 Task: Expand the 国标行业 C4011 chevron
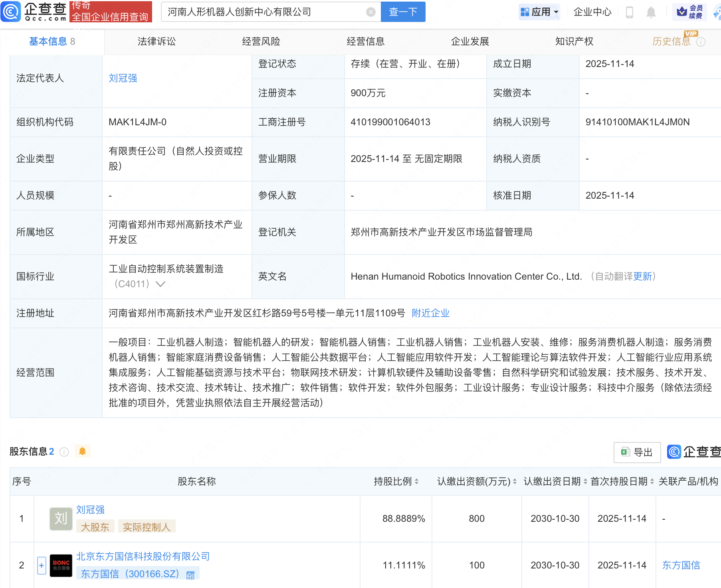point(160,284)
